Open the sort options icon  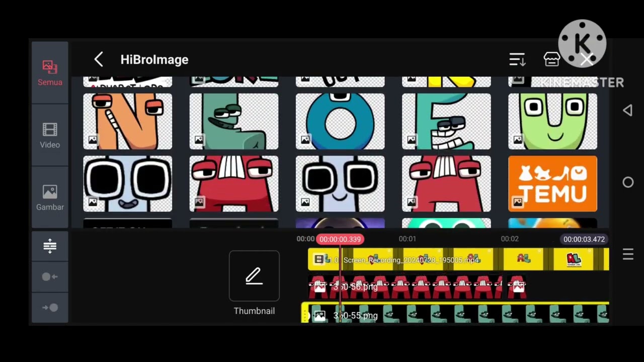point(517,59)
